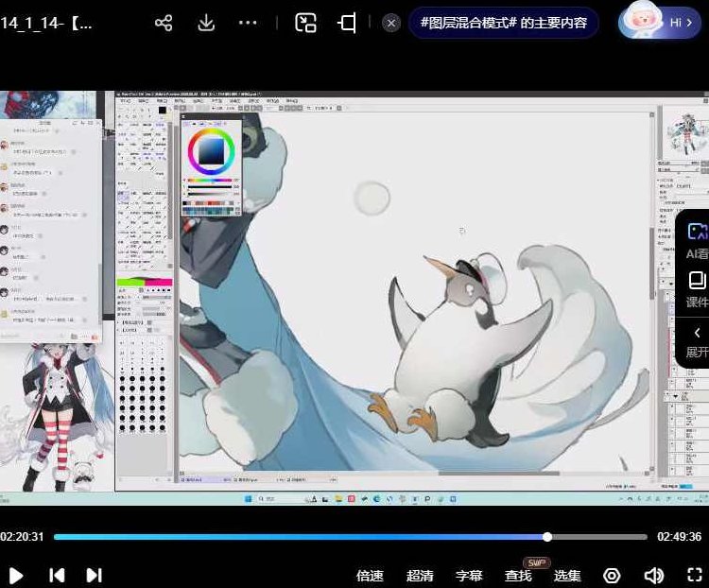Open the 超清 quality selector
The height and width of the screenshot is (588, 709).
(x=420, y=575)
